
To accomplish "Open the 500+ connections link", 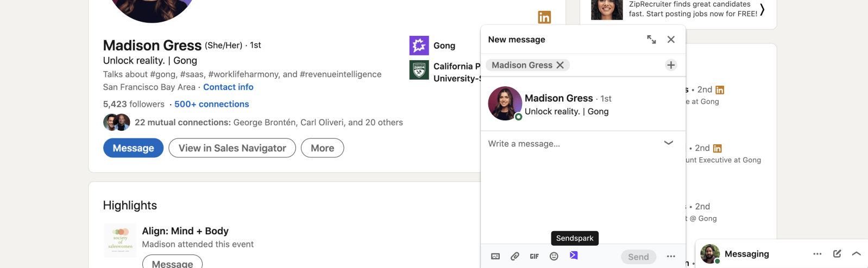I will click(x=212, y=104).
